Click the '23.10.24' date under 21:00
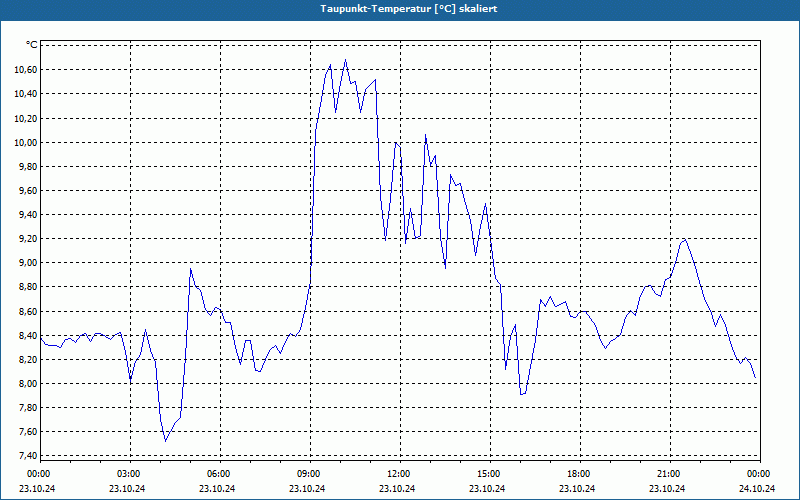This screenshot has width=800, height=500. click(667, 488)
